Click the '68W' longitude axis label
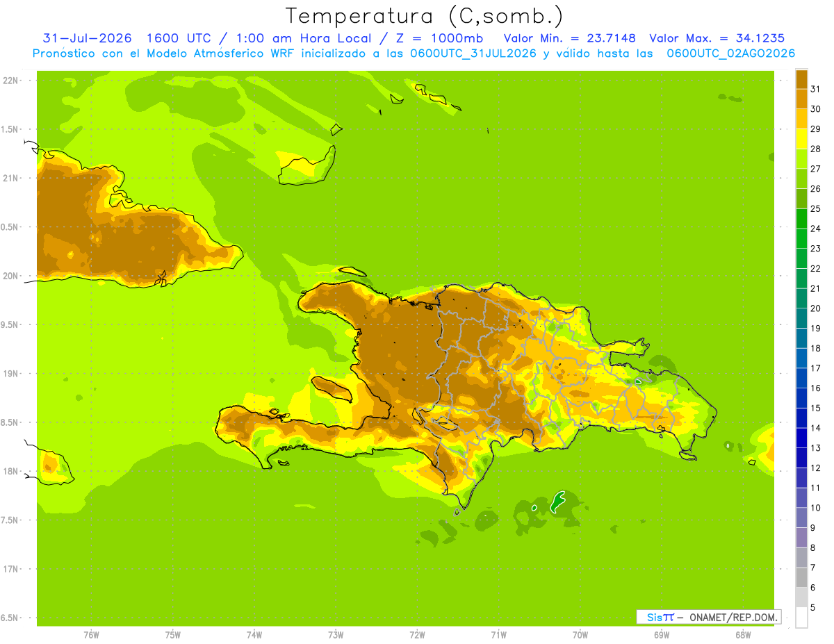This screenshot has height=644, width=834. pos(743,635)
